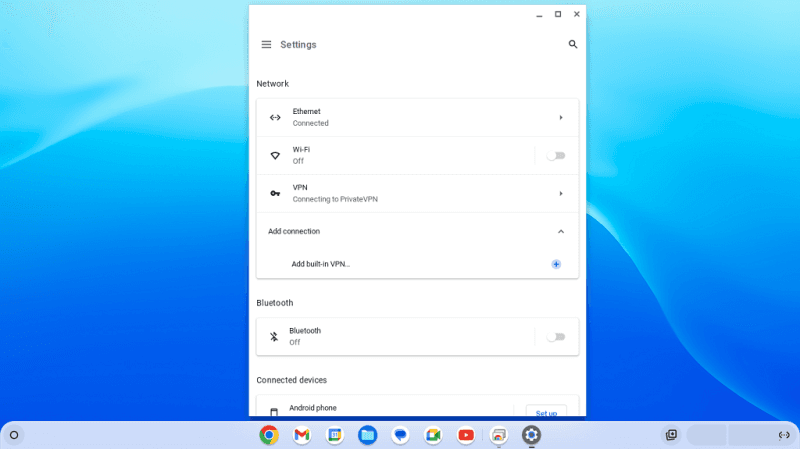Launch Google Chrome from the shelf
This screenshot has height=449, width=800.
[269, 435]
